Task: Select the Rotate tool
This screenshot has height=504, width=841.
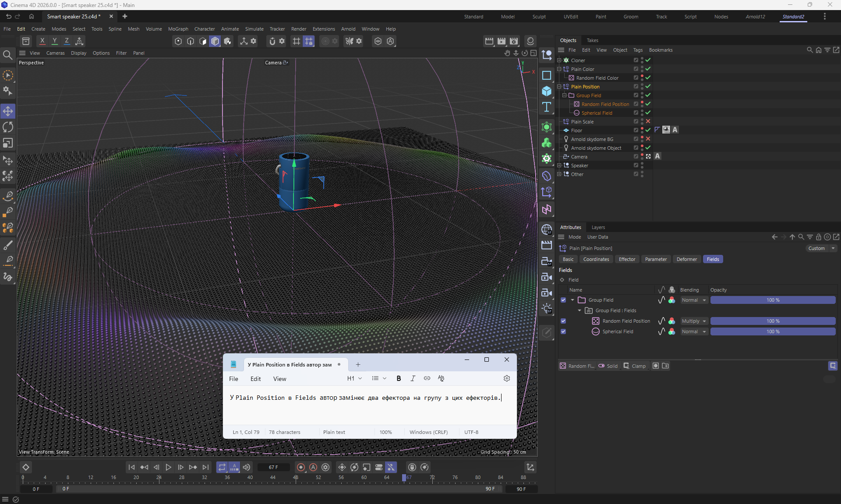Action: (x=8, y=127)
